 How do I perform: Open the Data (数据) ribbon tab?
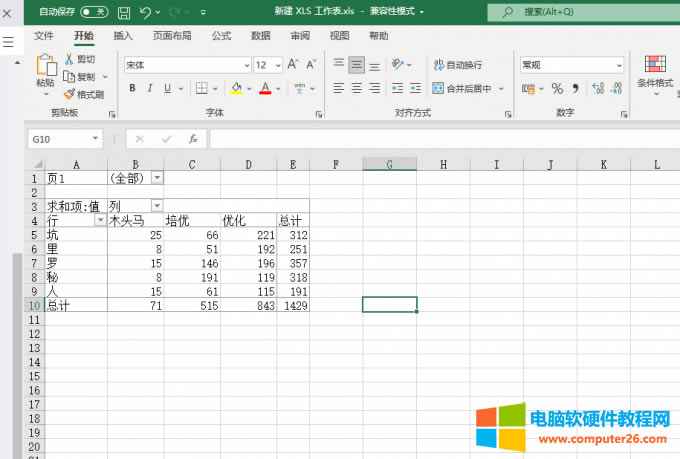(x=260, y=35)
